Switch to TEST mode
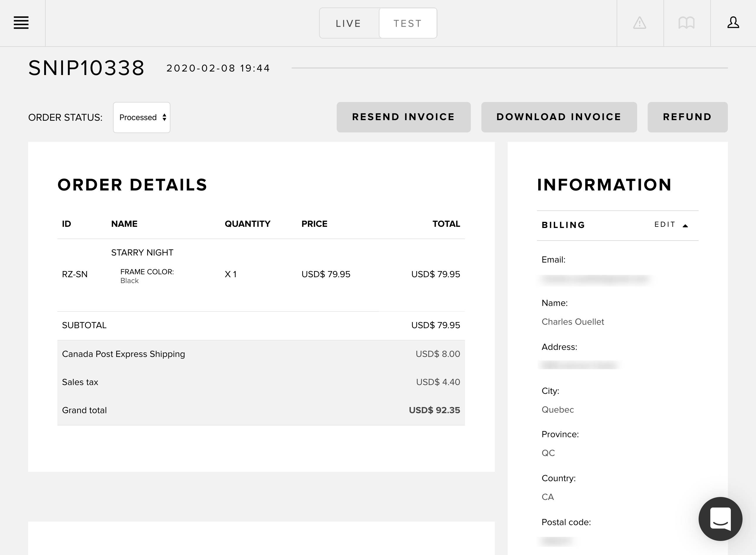This screenshot has width=756, height=555. pyautogui.click(x=408, y=23)
